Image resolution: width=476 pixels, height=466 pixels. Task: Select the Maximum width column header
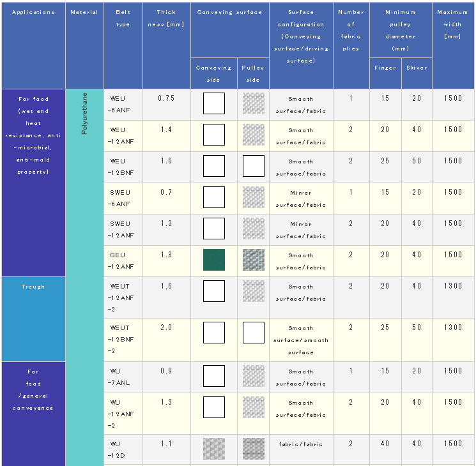pyautogui.click(x=453, y=24)
